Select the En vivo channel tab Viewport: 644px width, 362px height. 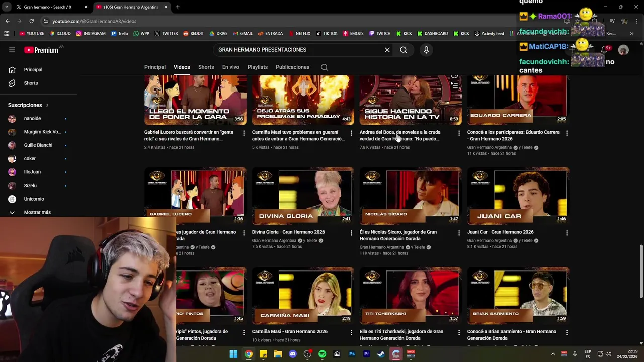(231, 67)
